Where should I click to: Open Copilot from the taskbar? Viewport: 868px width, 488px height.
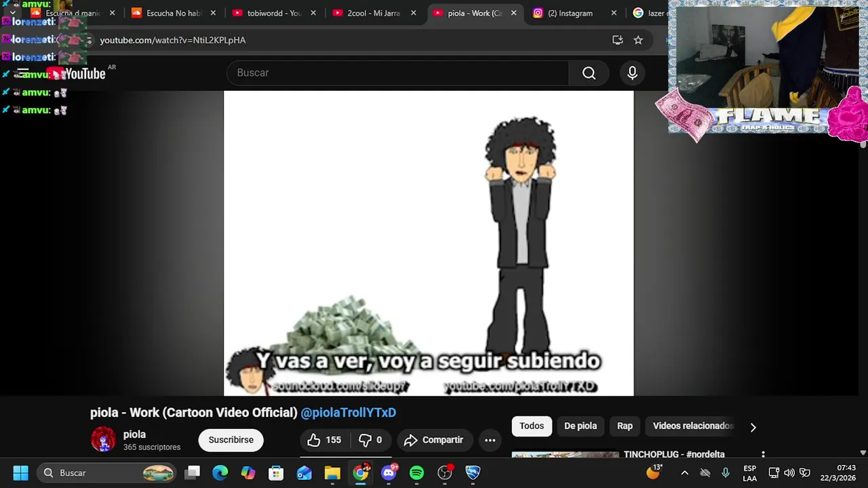tap(248, 472)
